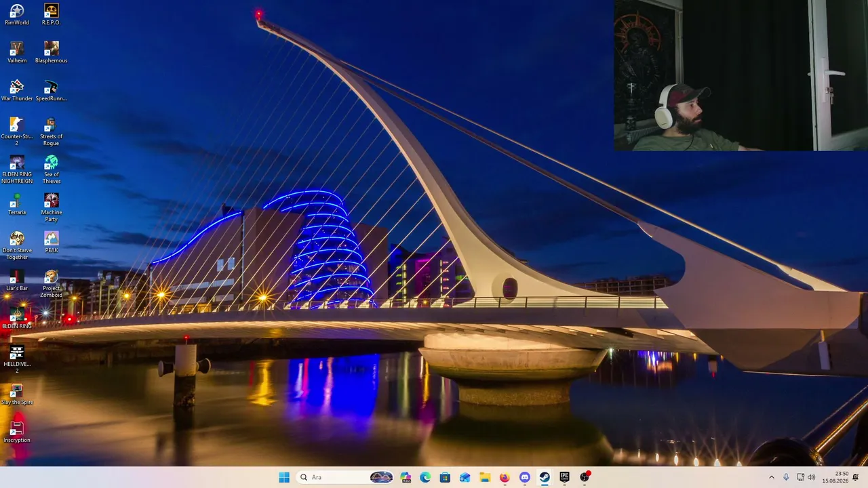Click the taskbar search box labeled Ara
868x488 pixels.
(x=344, y=477)
